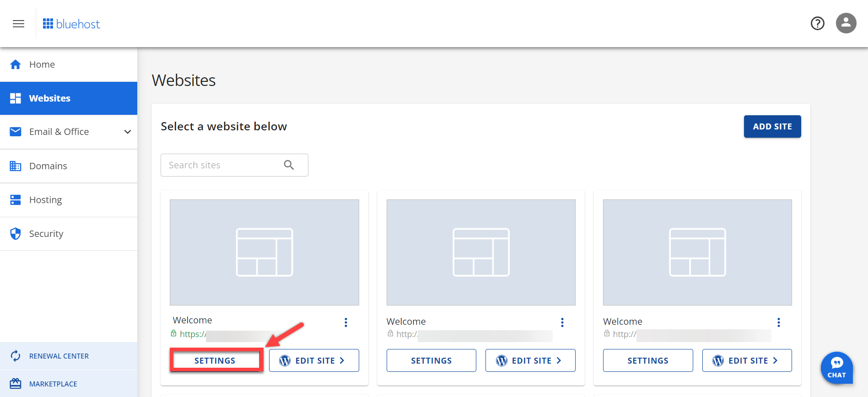This screenshot has width=868, height=397.
Task: Open the user account avatar
Action: 846,23
